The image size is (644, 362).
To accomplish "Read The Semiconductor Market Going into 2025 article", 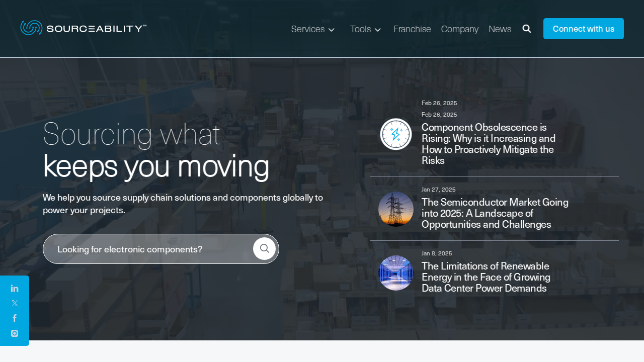I will click(x=495, y=213).
